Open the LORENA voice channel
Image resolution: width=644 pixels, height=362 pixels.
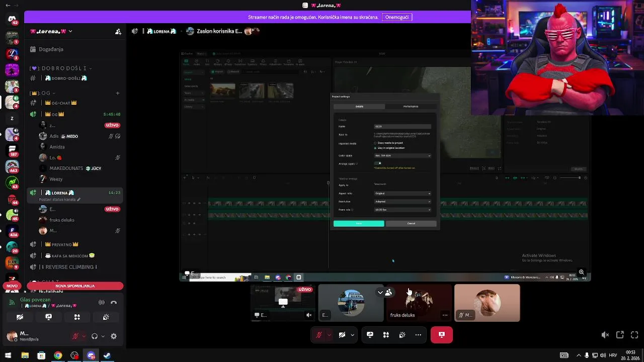[x=75, y=193]
